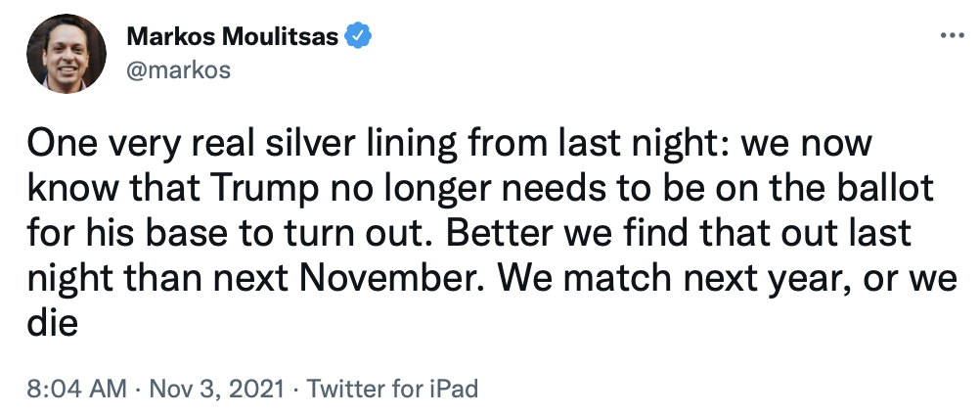Open the tweet's three-dot More menu
Image resolution: width=980 pixels, height=415 pixels.
click(x=951, y=36)
